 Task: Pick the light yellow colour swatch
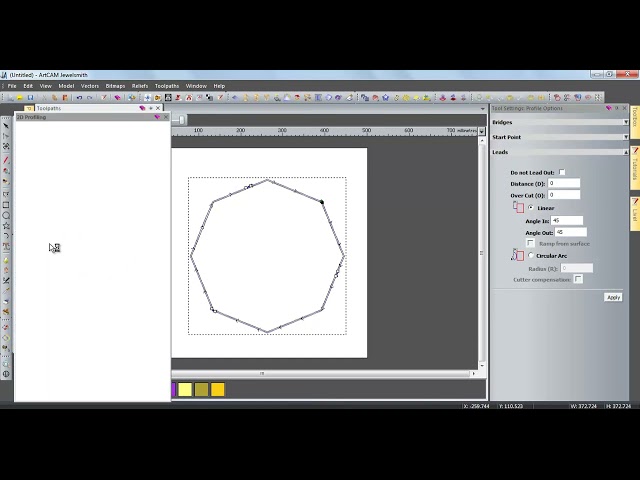point(185,389)
